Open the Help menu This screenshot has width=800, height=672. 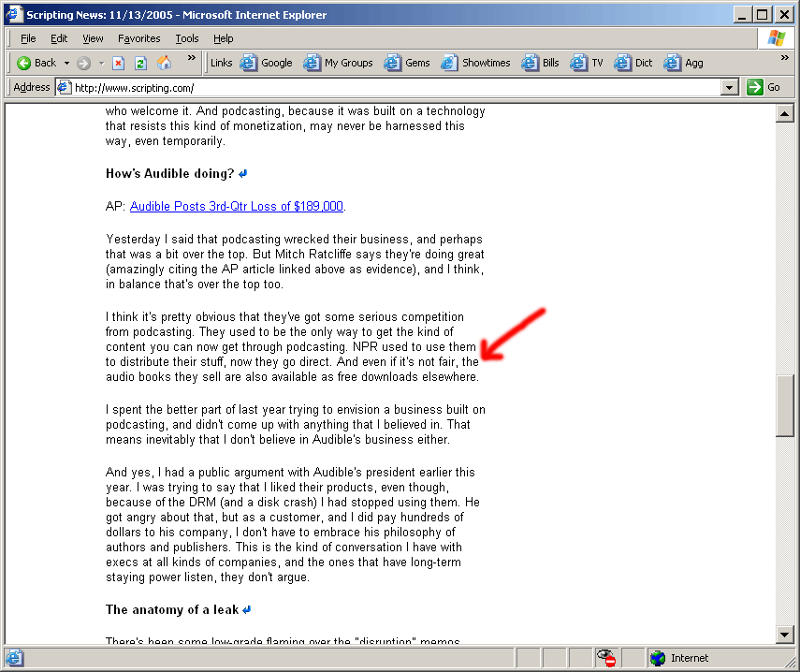223,38
